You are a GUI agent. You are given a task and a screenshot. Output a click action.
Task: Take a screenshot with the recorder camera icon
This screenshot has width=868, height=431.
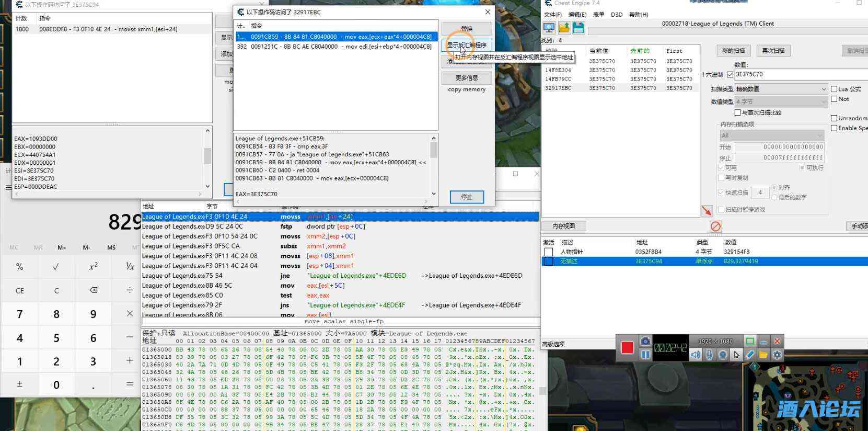645,342
